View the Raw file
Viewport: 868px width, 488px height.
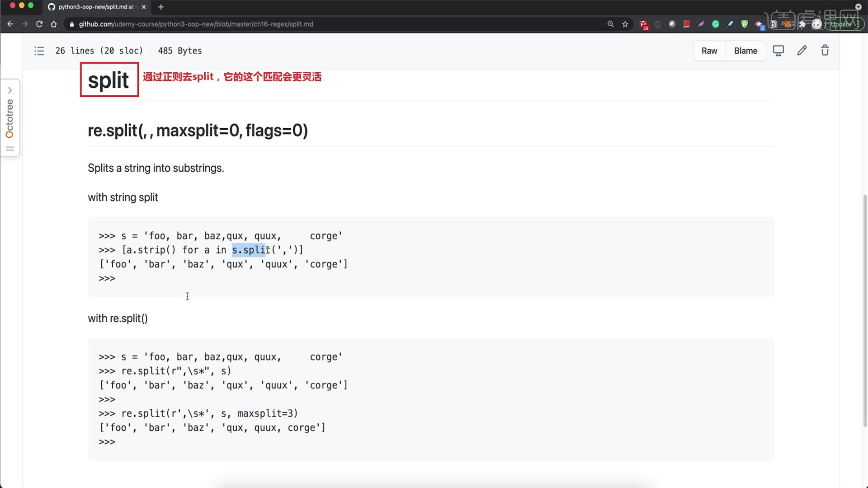pos(709,51)
